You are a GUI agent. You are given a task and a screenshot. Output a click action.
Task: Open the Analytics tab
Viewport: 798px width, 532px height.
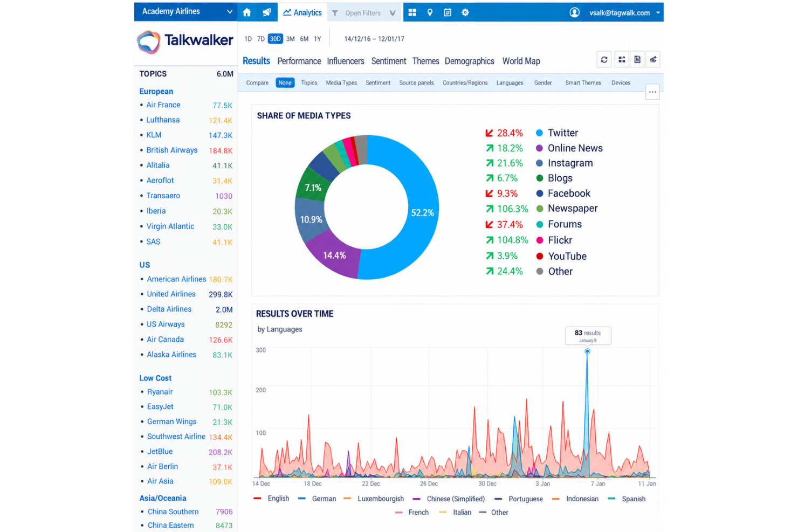coord(302,12)
